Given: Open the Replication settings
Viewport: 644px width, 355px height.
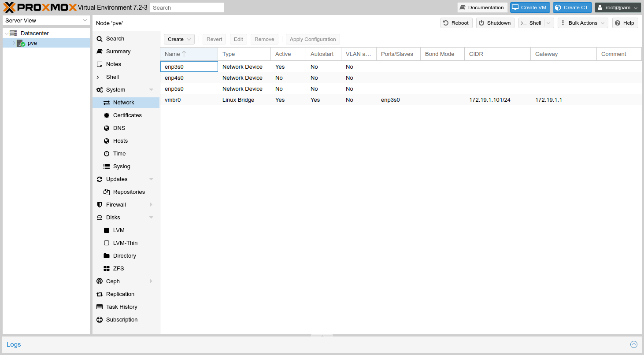Looking at the screenshot, I should click(120, 294).
